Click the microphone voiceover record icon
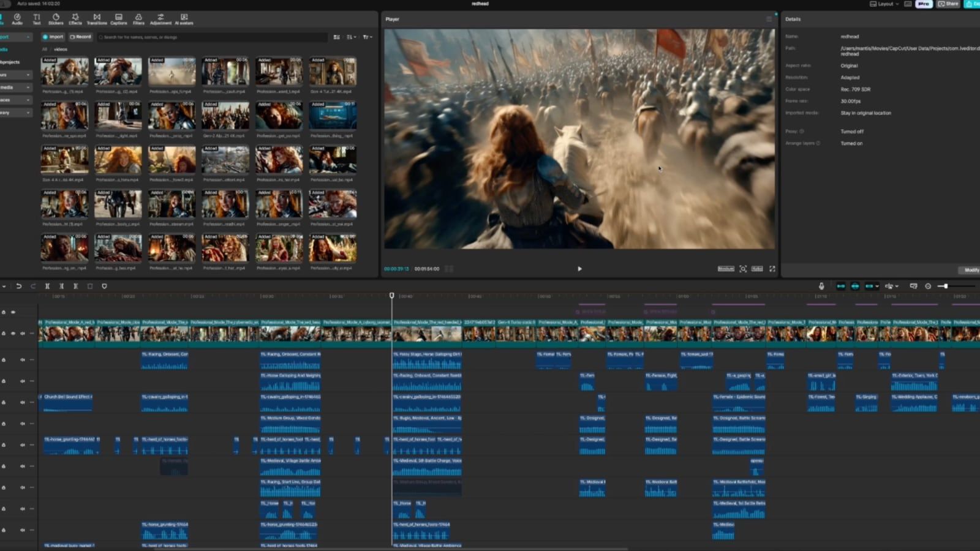Image resolution: width=980 pixels, height=551 pixels. 821,286
